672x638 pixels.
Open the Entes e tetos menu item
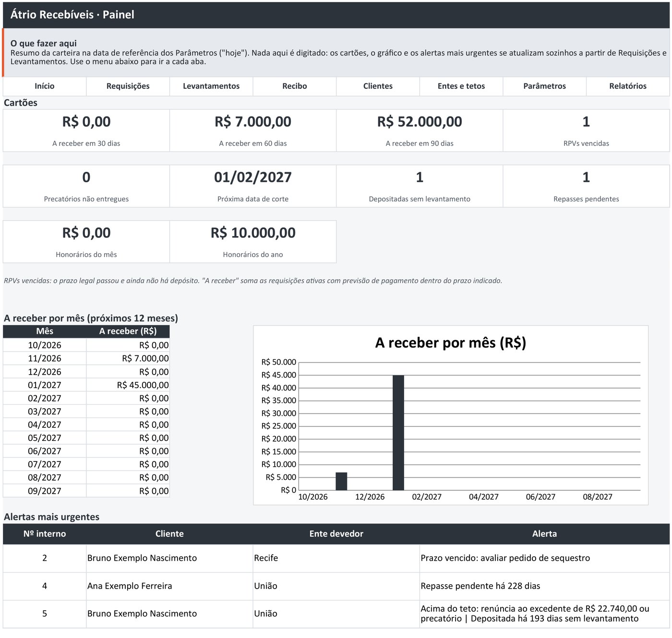click(x=461, y=86)
